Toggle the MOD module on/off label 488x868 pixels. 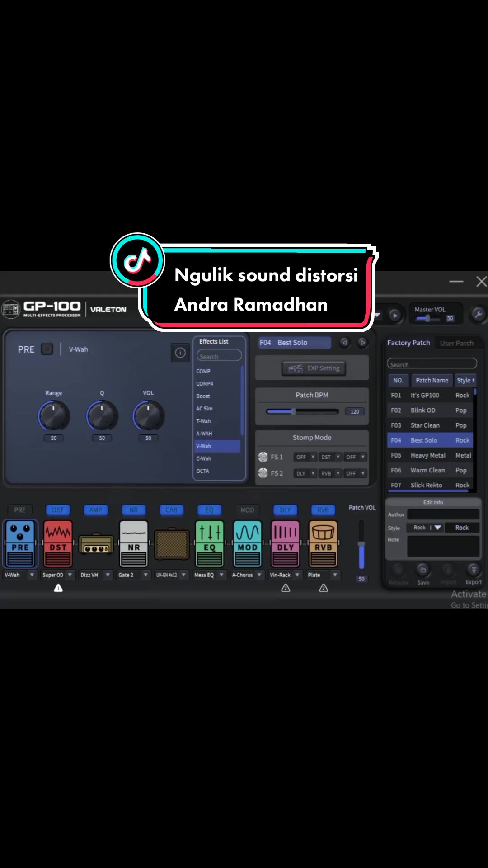point(247,510)
